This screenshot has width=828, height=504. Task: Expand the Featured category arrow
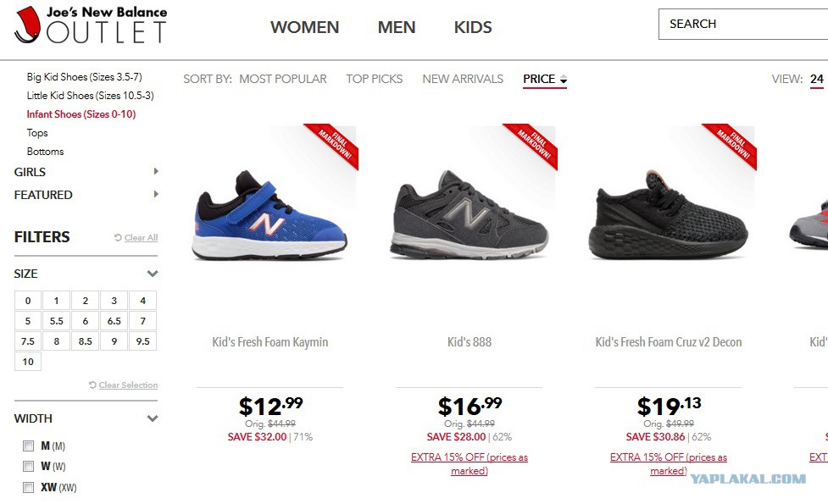[x=156, y=194]
